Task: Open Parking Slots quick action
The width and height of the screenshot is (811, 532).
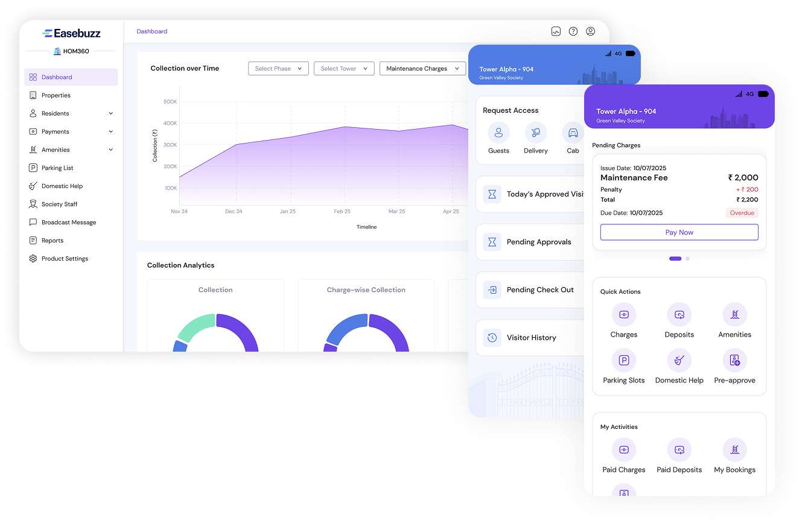Action: tap(623, 361)
